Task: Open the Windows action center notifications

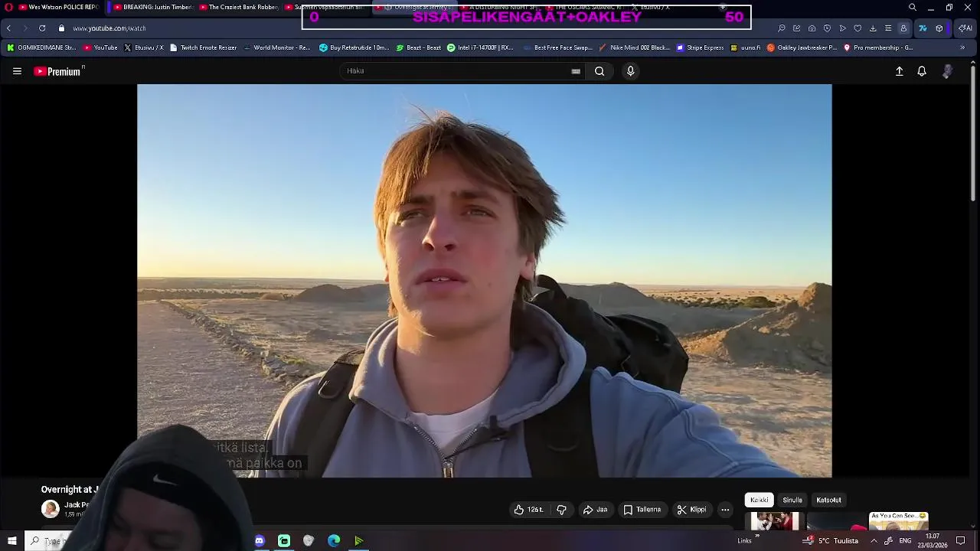Action: (961, 540)
